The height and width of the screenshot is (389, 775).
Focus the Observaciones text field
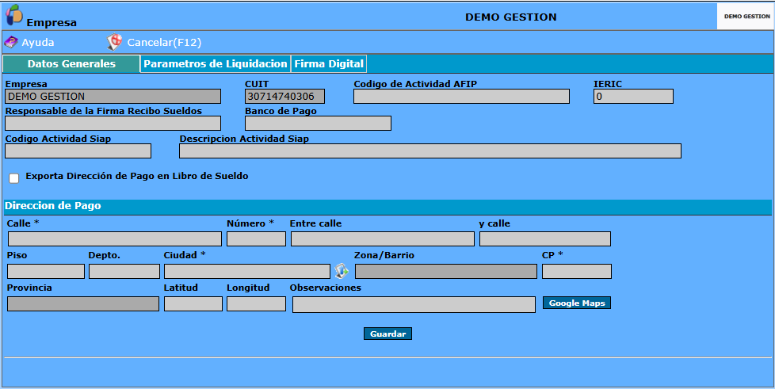click(414, 304)
